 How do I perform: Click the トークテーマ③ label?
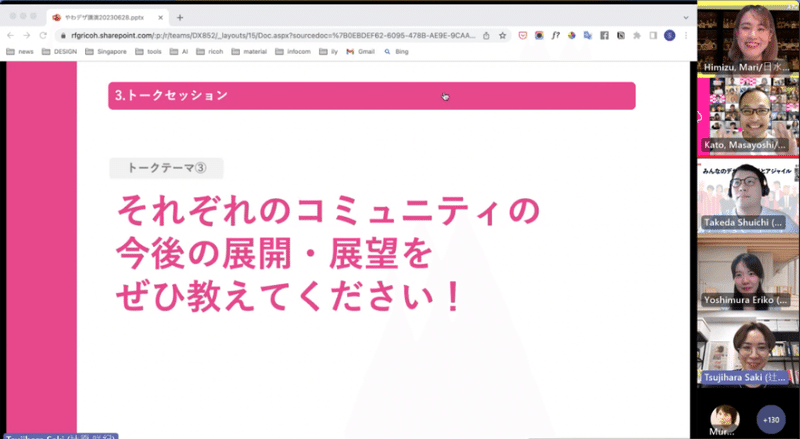coord(166,168)
